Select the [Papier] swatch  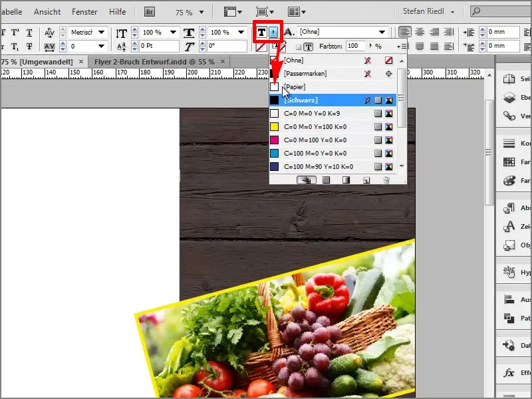coord(332,87)
